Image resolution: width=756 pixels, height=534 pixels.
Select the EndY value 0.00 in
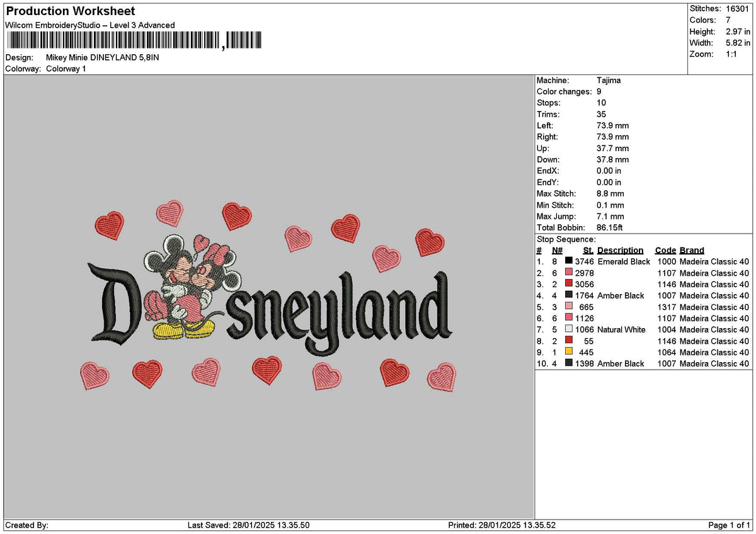pos(609,182)
